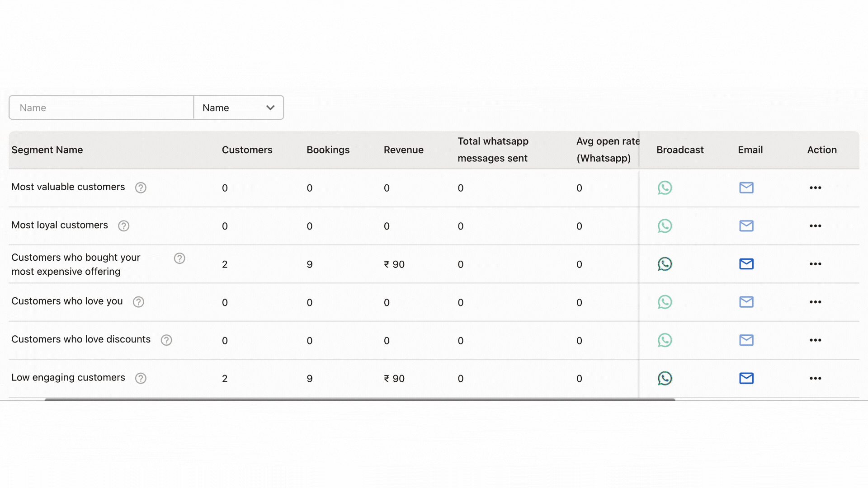The height and width of the screenshot is (488, 868).
Task: Open the Most loyal customers segment
Action: pos(60,225)
